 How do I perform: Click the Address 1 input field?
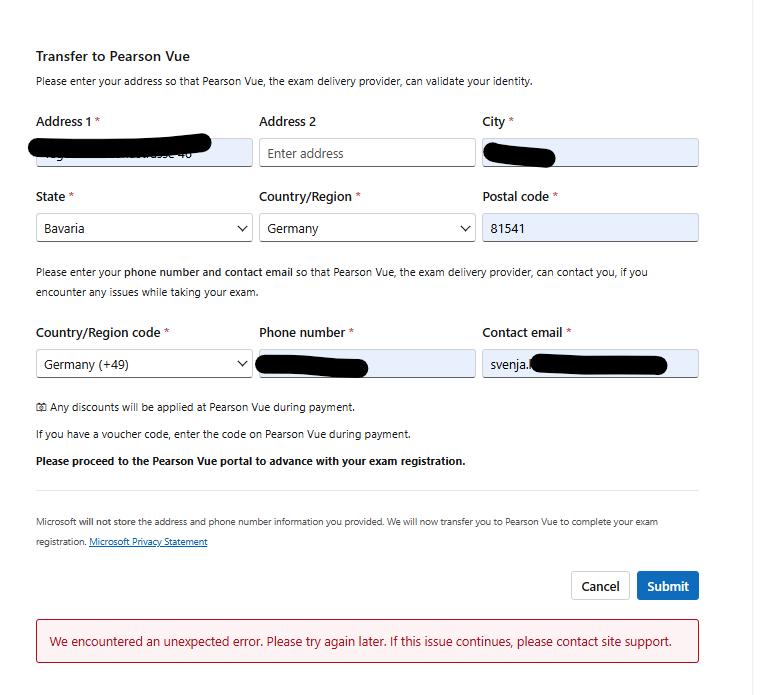click(x=144, y=152)
